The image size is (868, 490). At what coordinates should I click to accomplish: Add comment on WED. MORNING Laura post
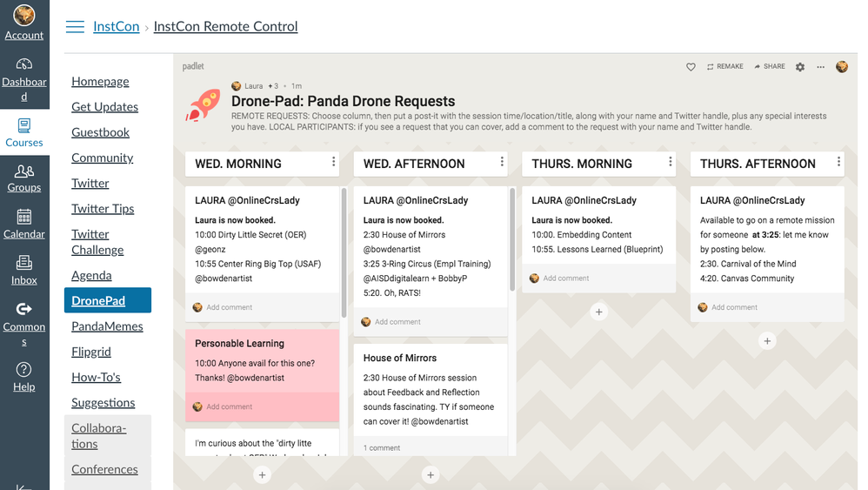pyautogui.click(x=230, y=307)
